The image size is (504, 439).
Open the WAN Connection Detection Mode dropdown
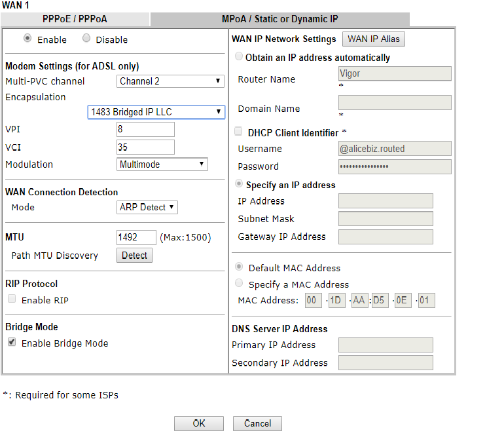147,207
